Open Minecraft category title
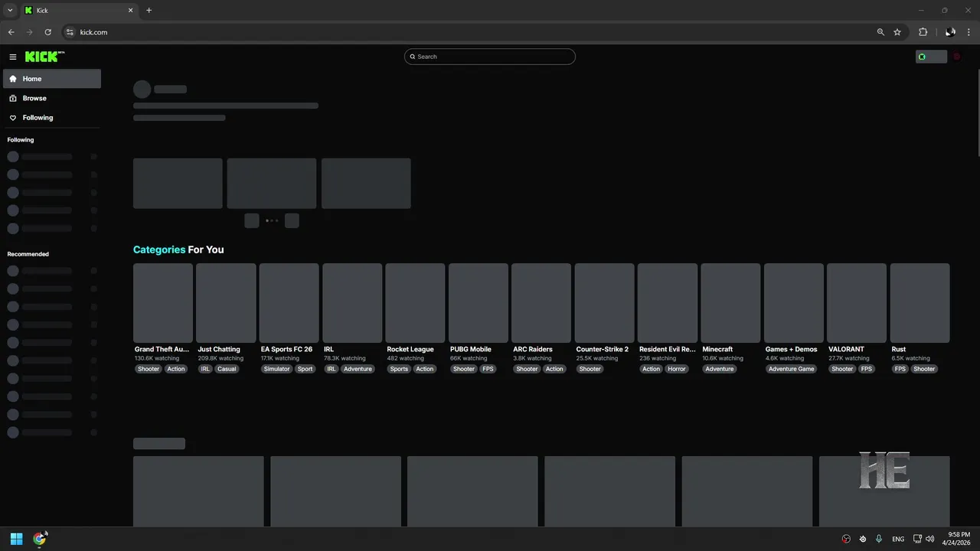Screen dimensions: 980x551 pos(718,349)
